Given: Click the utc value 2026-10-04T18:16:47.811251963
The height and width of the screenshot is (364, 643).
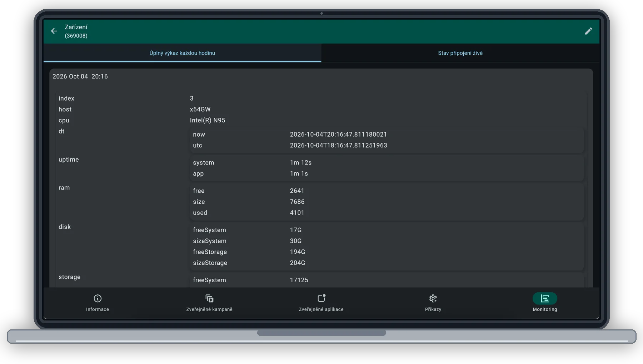Looking at the screenshot, I should pos(338,145).
